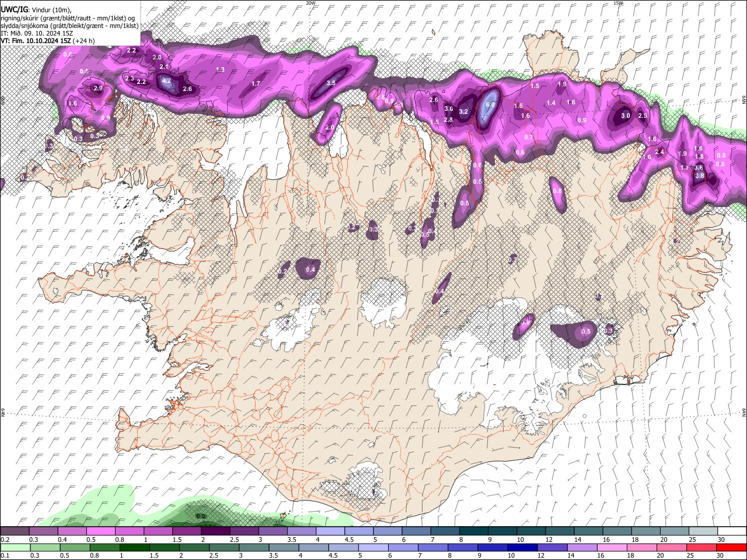Select the violet 3 swatch in snowfall legend
Screen dimensions: 747x560
[273, 531]
